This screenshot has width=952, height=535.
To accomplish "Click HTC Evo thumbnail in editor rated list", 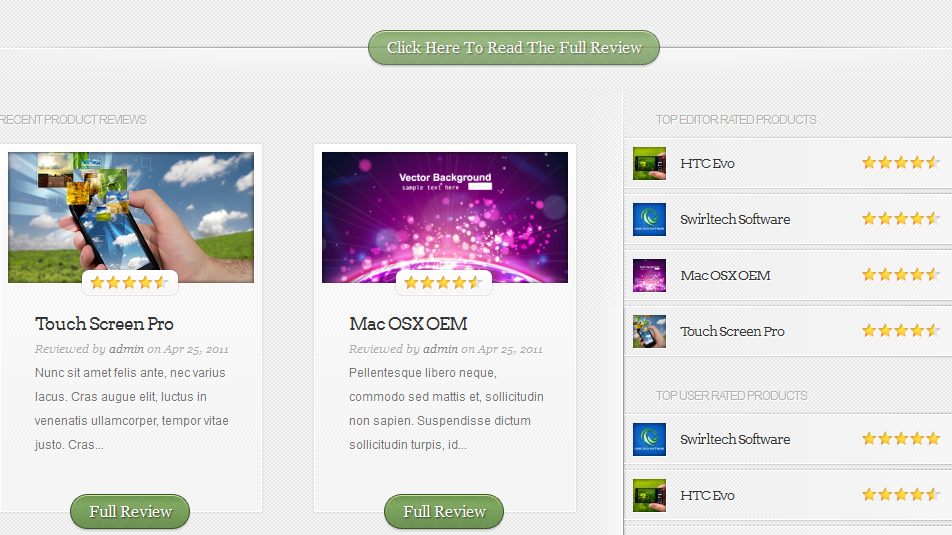I will click(x=649, y=163).
